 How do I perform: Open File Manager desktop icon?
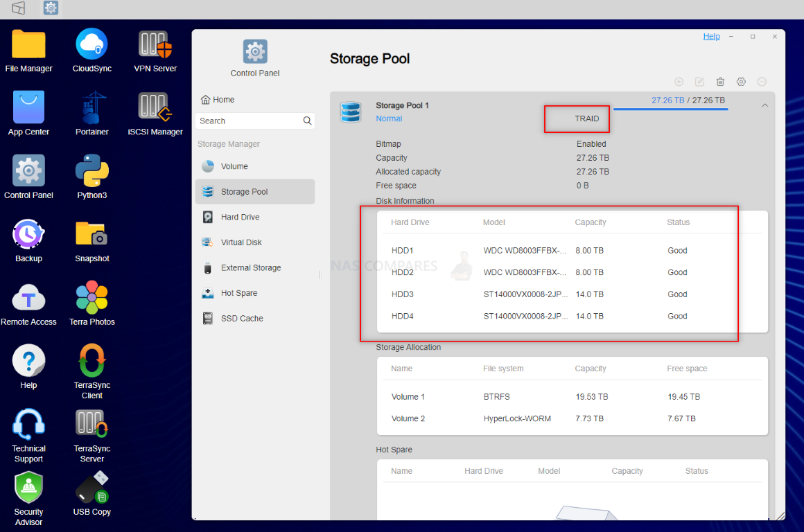tap(28, 51)
